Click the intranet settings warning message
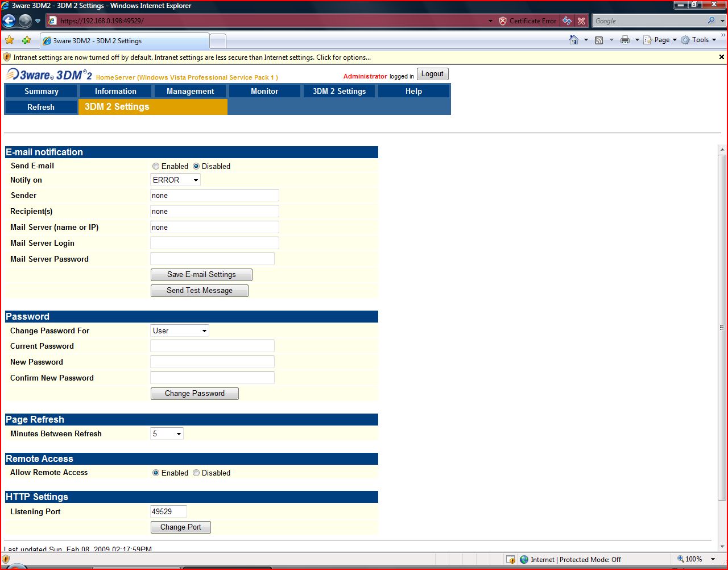Image resolution: width=728 pixels, height=570 pixels. pyautogui.click(x=192, y=57)
